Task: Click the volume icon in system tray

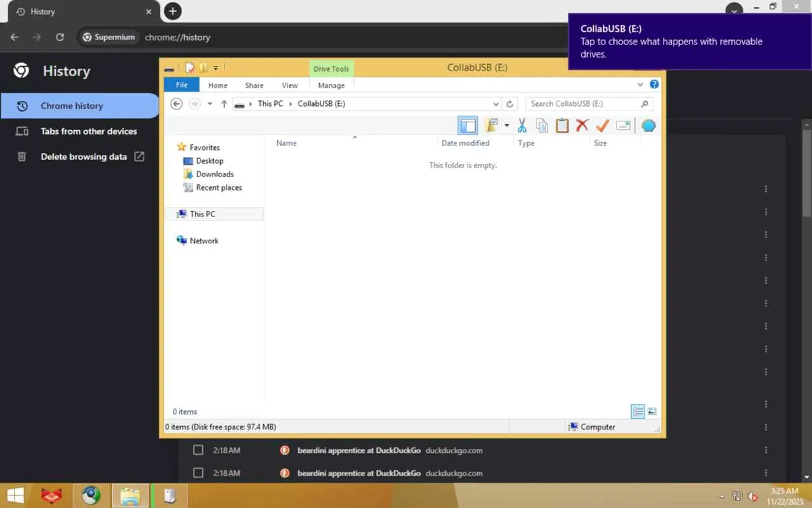Action: [x=753, y=496]
